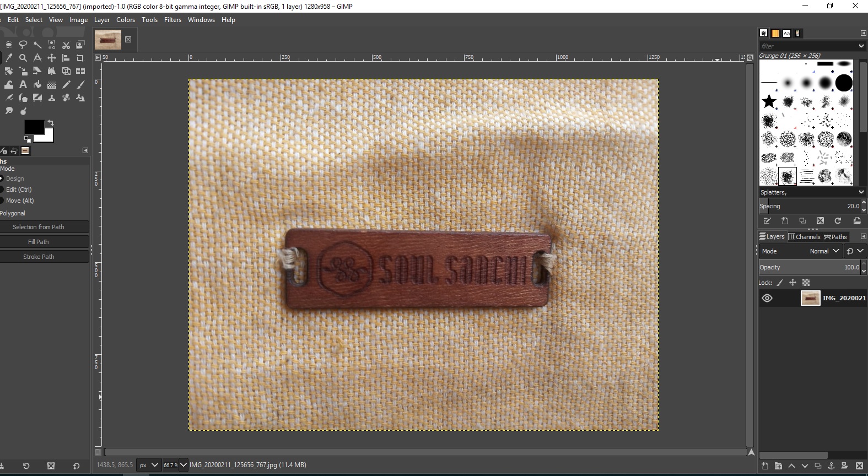Open the Filters menu

[172, 19]
